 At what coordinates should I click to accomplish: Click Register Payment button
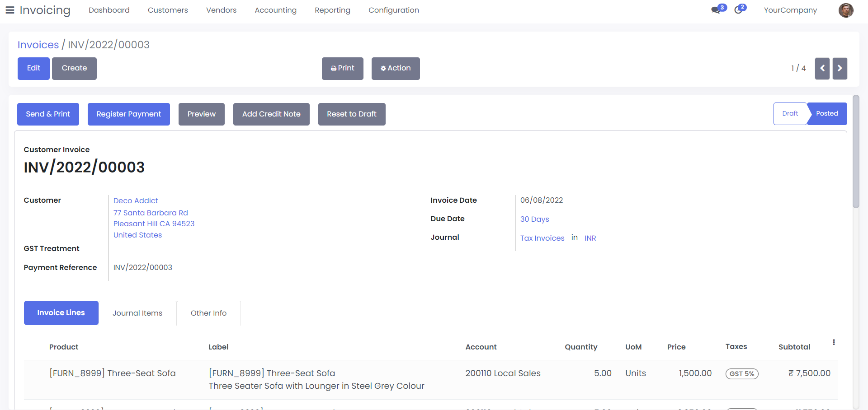129,114
